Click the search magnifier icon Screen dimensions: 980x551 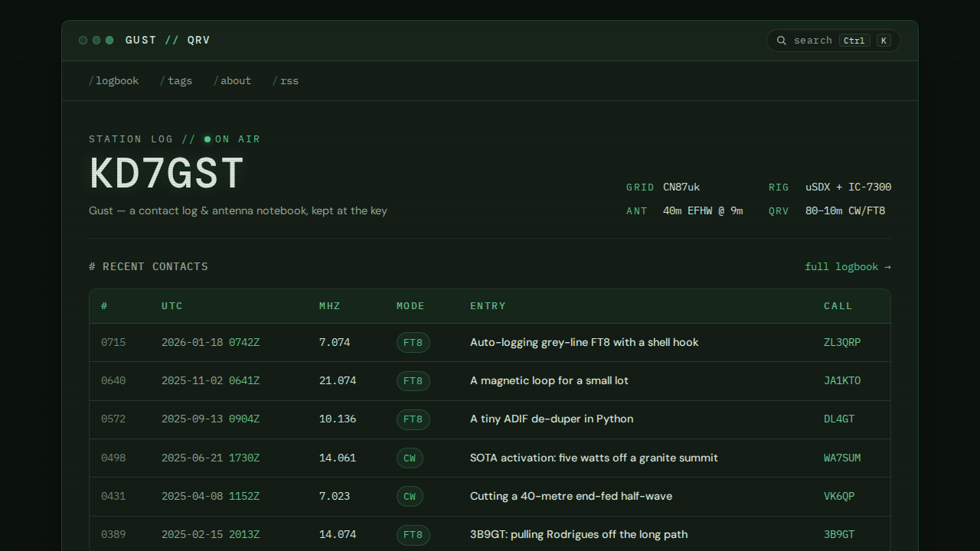tap(781, 41)
